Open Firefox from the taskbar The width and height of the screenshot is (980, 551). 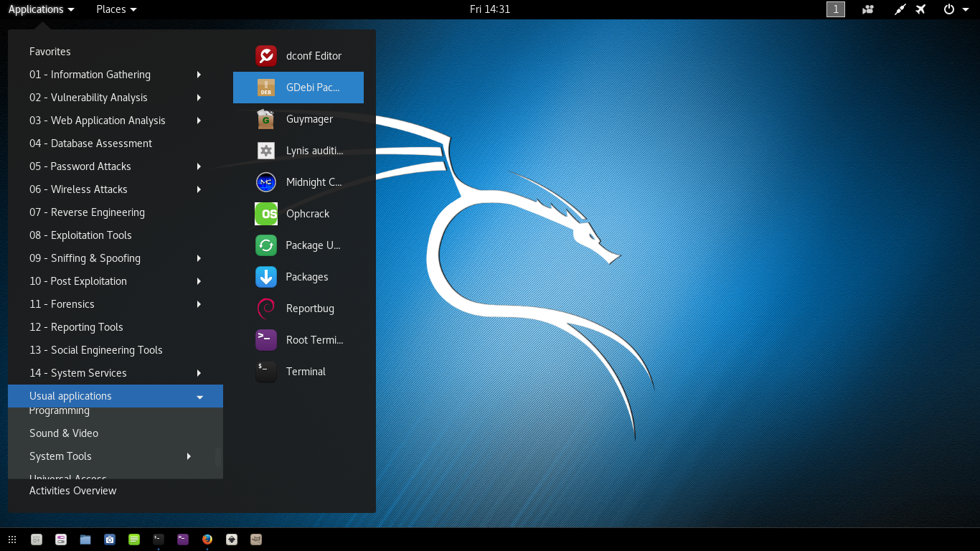(x=207, y=539)
